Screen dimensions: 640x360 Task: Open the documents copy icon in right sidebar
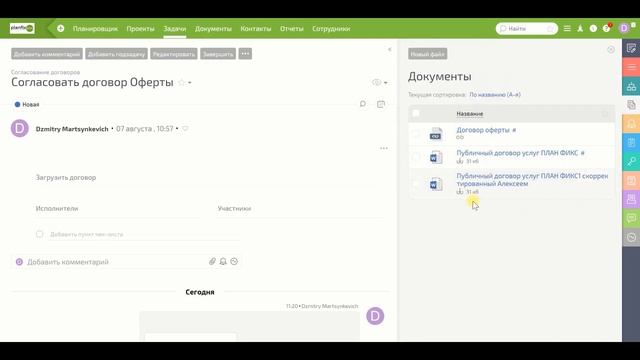pos(631,104)
